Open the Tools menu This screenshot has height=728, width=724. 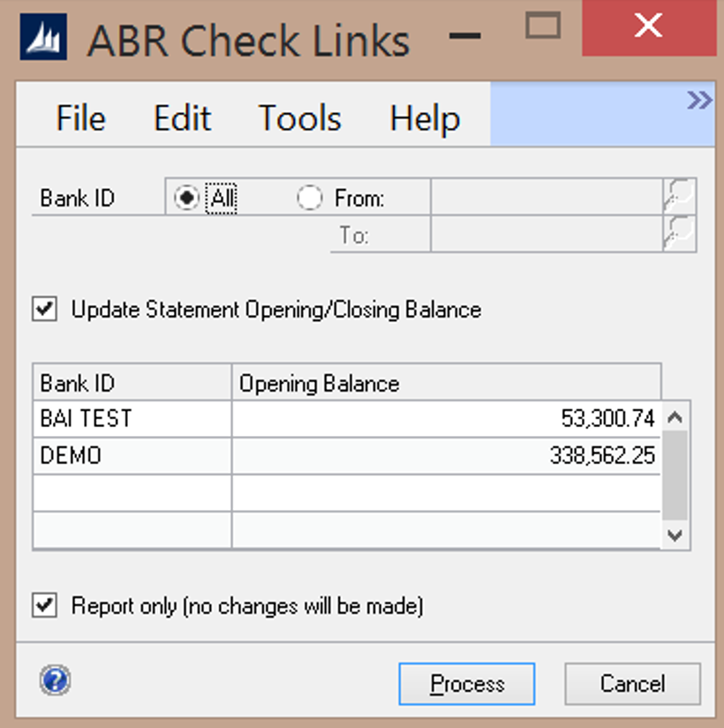299,118
